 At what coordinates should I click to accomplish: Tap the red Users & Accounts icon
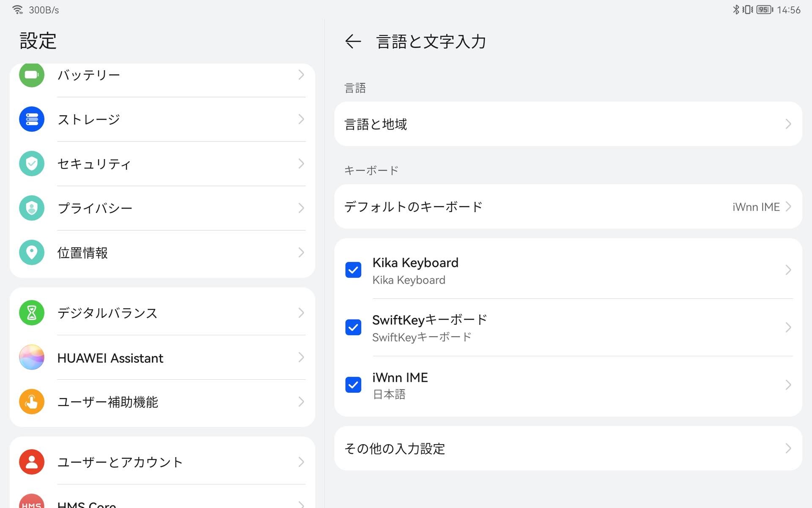click(x=32, y=462)
